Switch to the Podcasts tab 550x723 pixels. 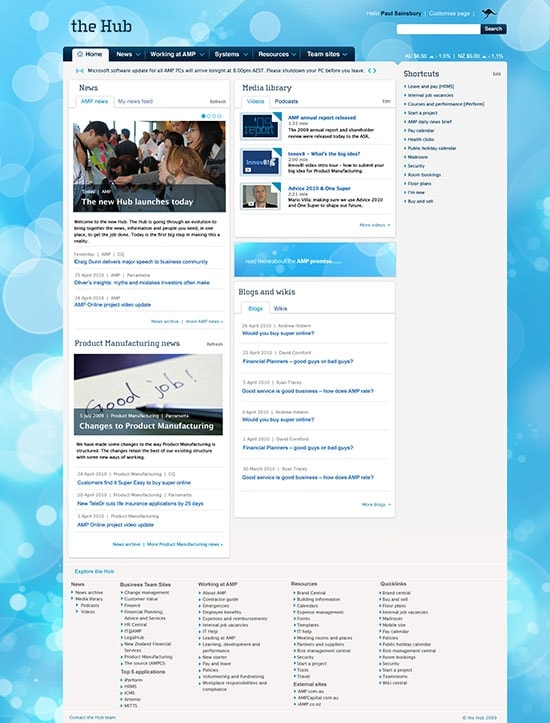(286, 101)
